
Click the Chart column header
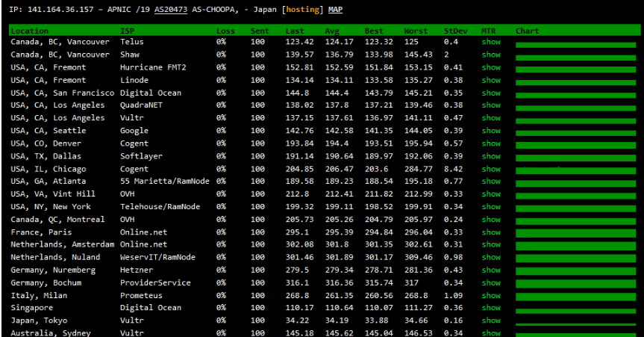tap(528, 31)
